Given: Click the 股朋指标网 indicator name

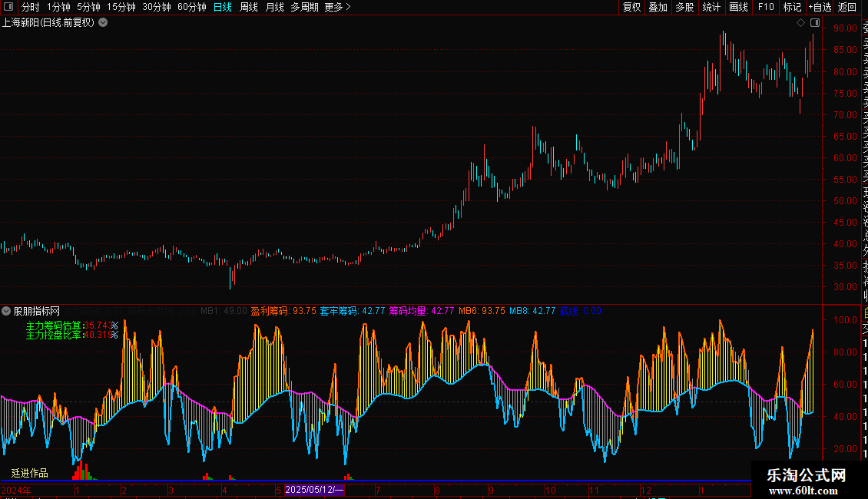Looking at the screenshot, I should tap(37, 311).
